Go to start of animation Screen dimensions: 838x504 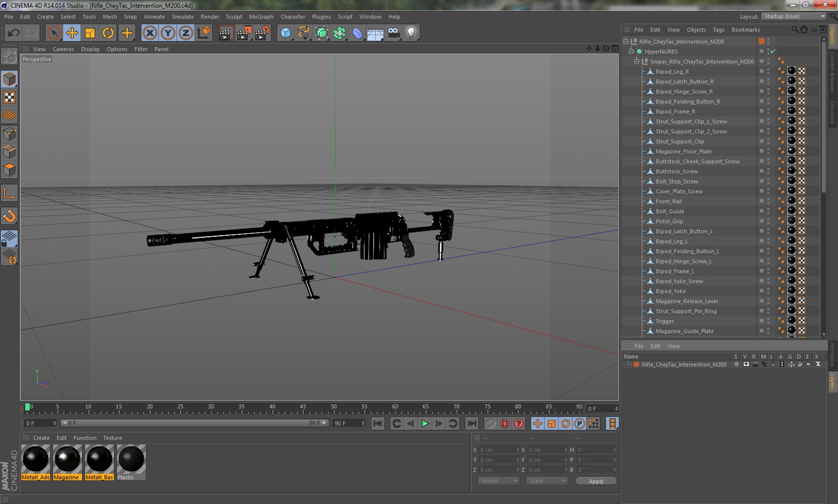pos(378,424)
